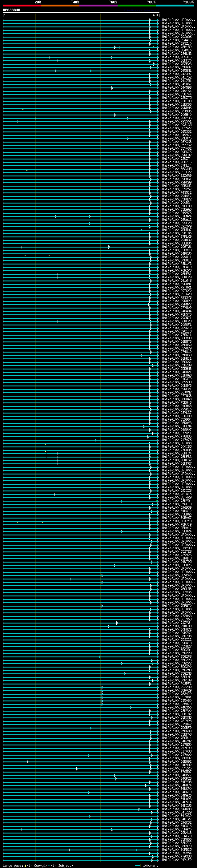Click hit name UniRef100_Q8MYQ4
The width and height of the screenshot is (197, 868).
click(177, 501)
